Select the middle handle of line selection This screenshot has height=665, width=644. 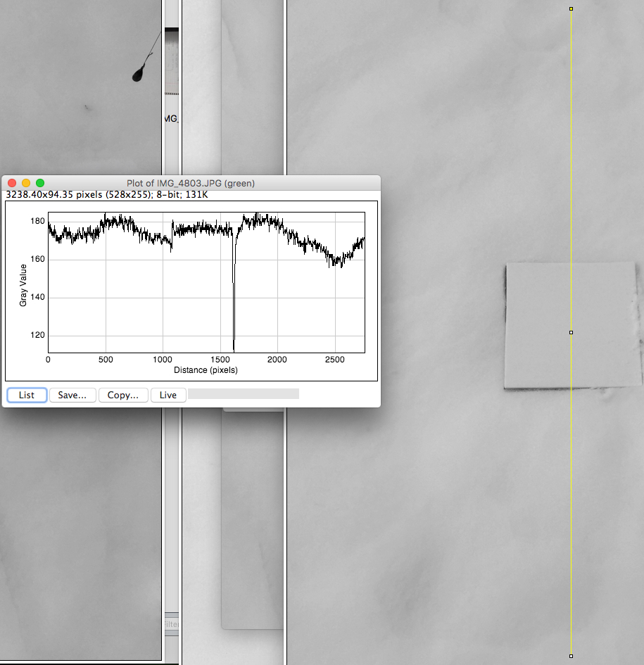[x=571, y=332]
